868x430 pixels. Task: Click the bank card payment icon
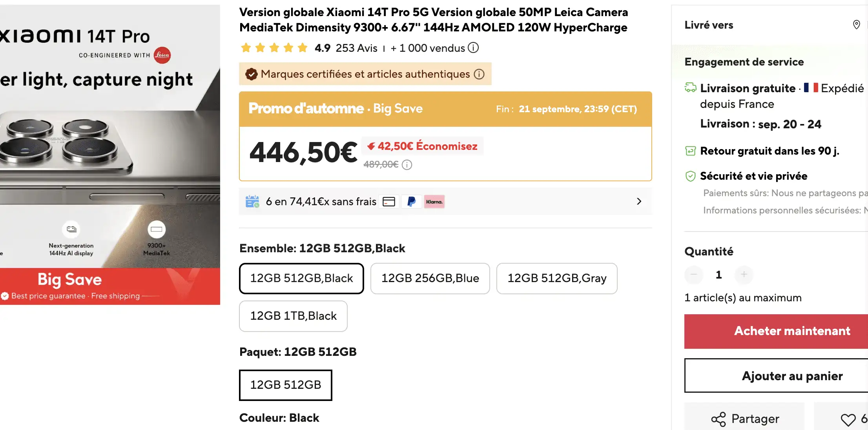(388, 201)
